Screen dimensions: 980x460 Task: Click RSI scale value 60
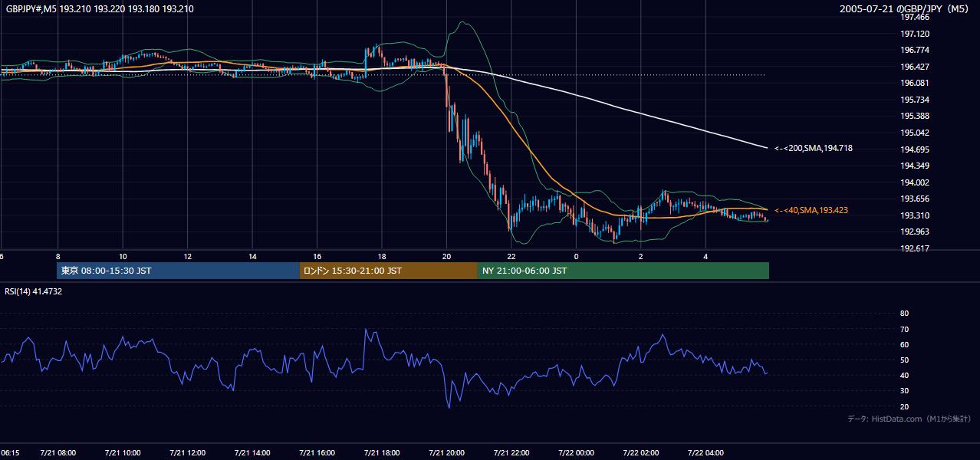904,344
